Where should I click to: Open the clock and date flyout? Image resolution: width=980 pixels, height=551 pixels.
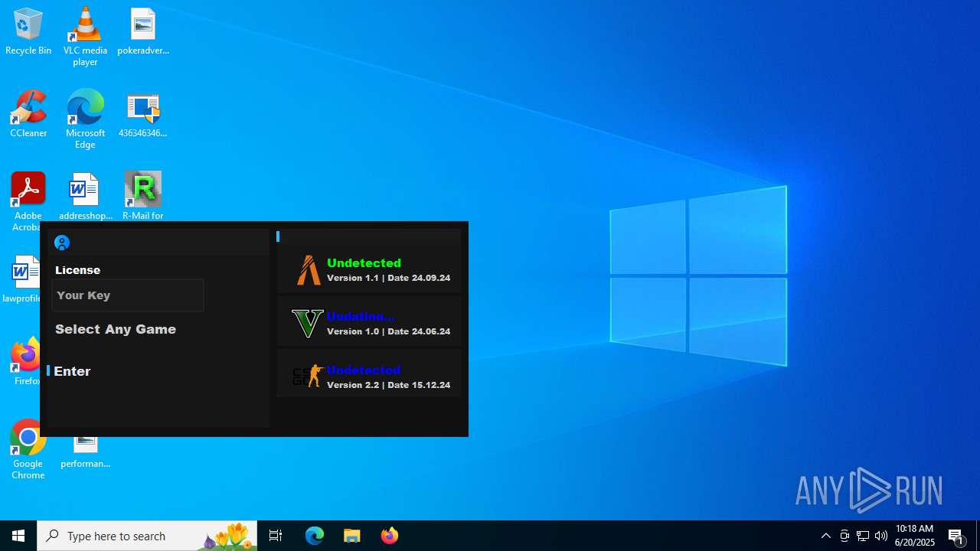pos(915,536)
